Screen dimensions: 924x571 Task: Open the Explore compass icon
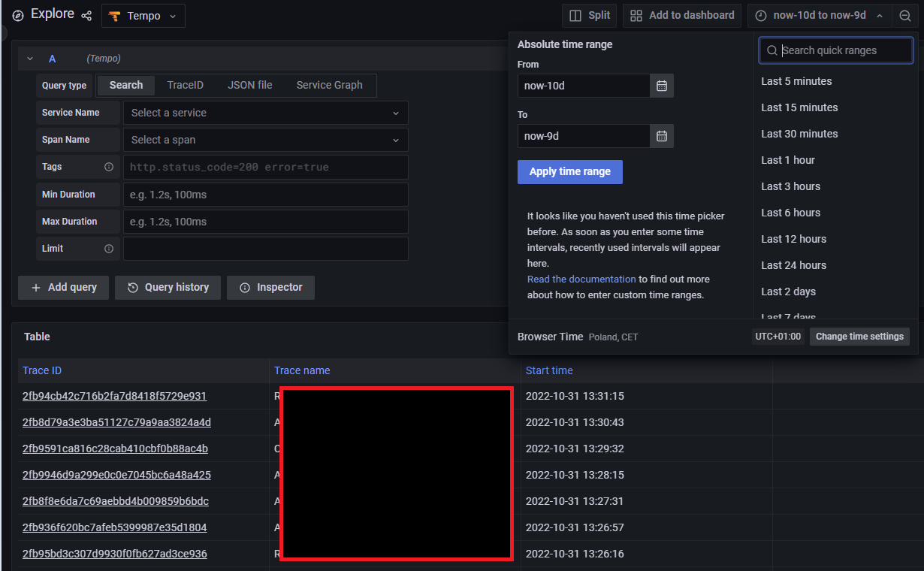(17, 14)
